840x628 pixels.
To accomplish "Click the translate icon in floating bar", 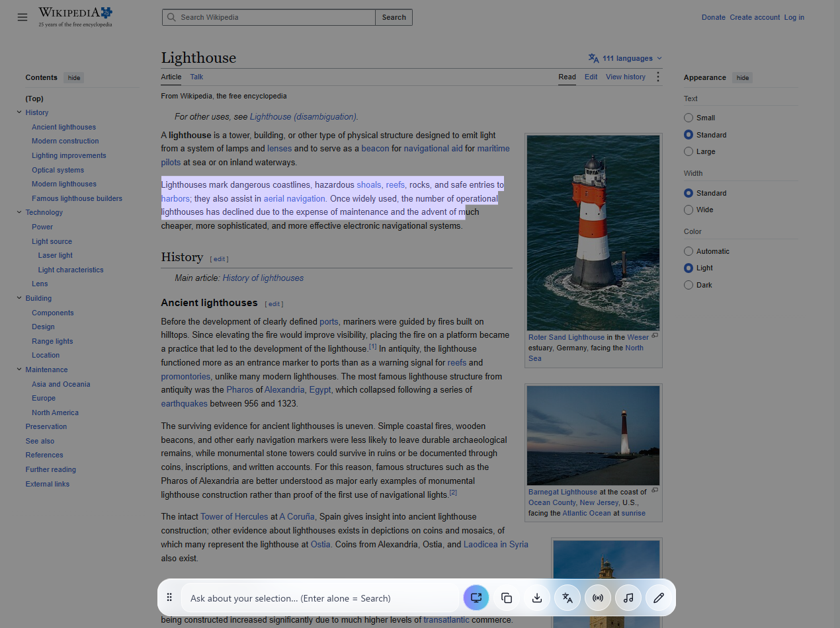I will click(567, 598).
